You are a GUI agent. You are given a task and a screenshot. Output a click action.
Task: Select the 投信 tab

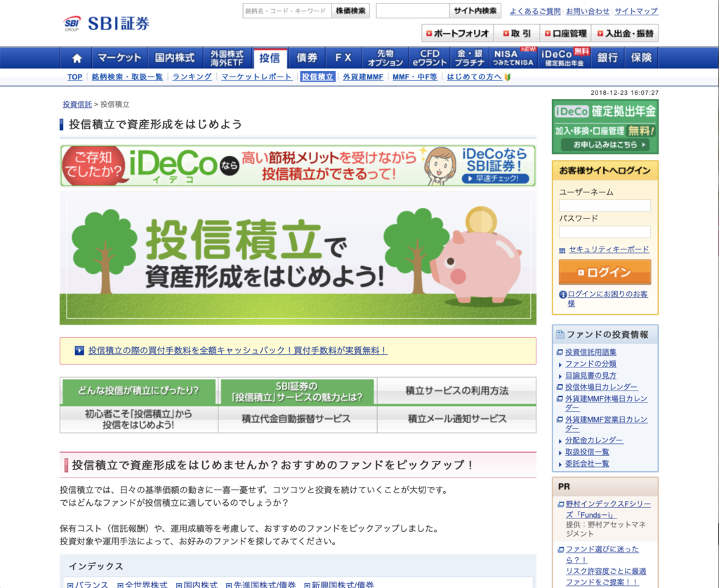point(270,58)
